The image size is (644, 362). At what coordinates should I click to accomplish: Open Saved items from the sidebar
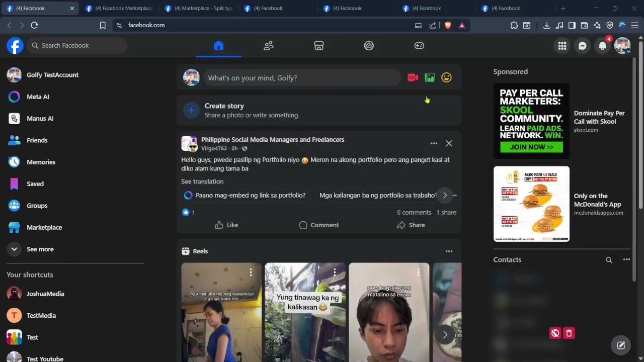click(75, 184)
